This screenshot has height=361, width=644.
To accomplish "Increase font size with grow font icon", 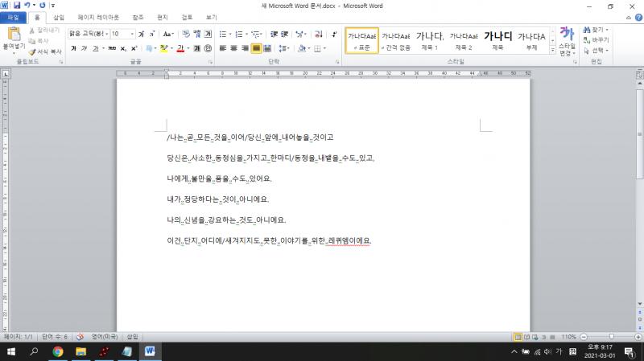I will 142,34.
